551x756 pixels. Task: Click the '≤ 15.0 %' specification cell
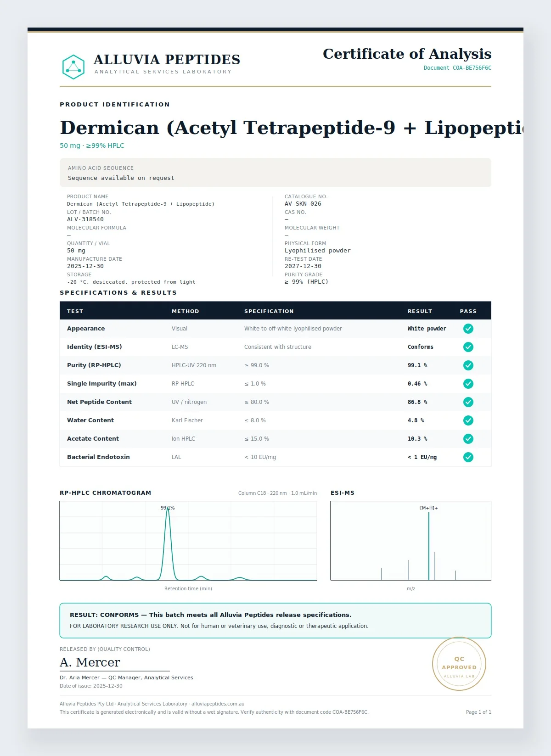tap(257, 439)
